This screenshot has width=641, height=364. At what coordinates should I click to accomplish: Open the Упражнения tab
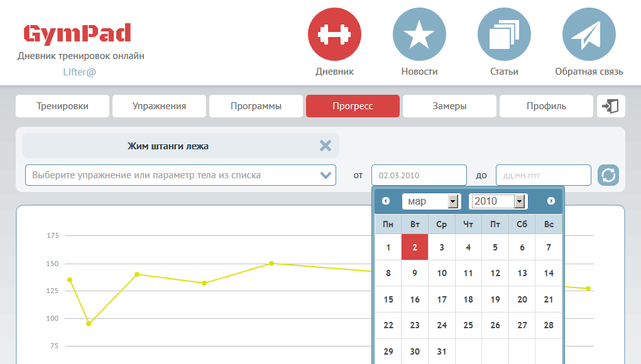pos(159,106)
